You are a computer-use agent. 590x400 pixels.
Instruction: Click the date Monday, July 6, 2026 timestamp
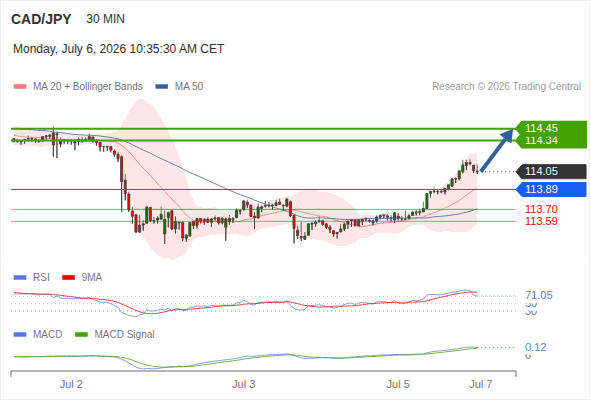[119, 49]
